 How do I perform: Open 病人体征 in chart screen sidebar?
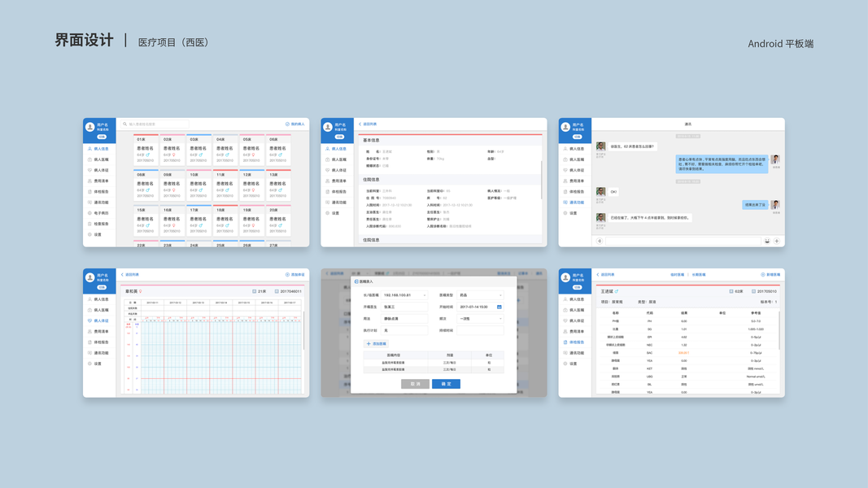99,321
